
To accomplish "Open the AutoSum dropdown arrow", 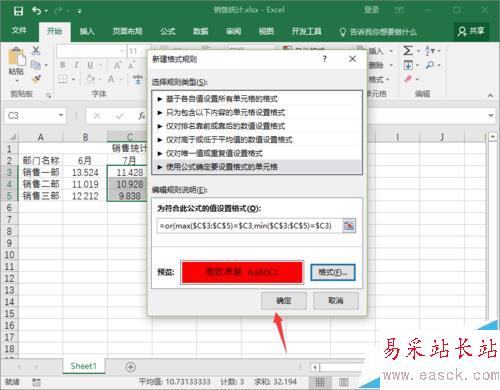I will click(x=418, y=51).
